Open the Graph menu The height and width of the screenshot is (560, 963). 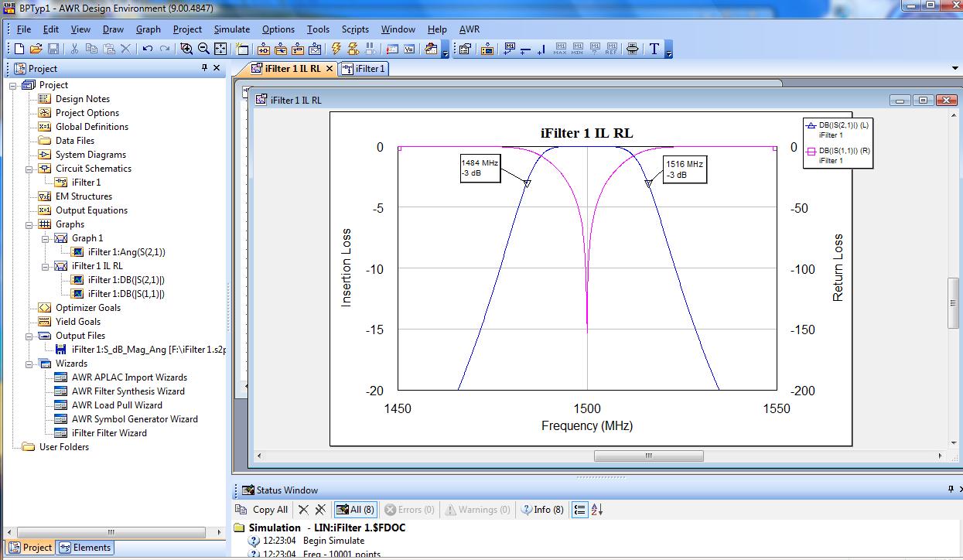point(149,29)
